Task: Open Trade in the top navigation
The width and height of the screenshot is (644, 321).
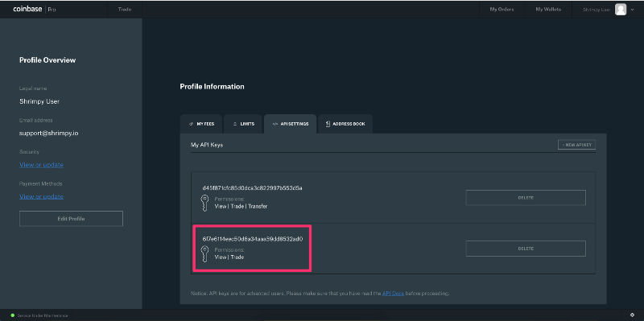Action: pos(125,9)
